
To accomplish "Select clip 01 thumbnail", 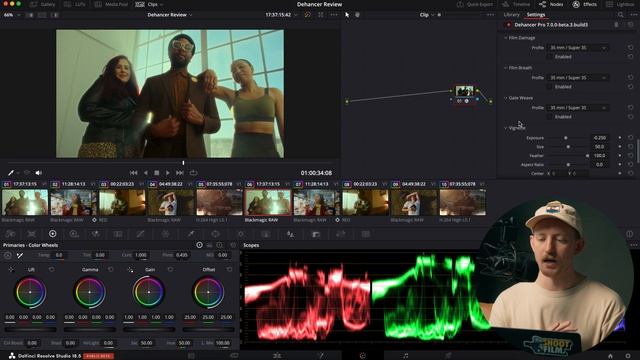I will [25, 202].
